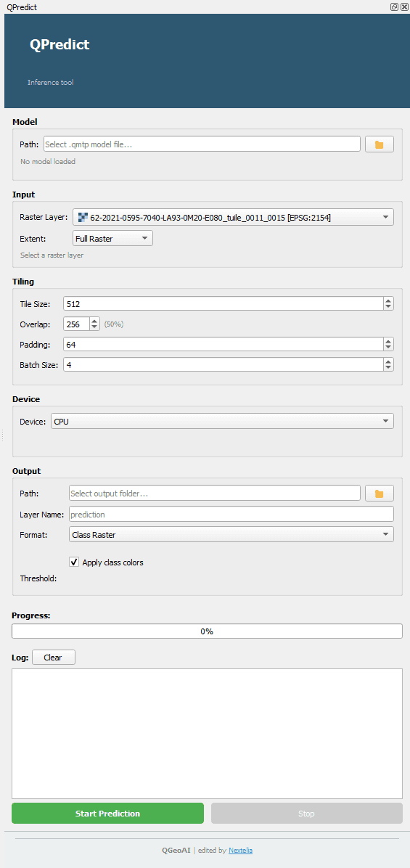Increase Padding with up arrow

[x=388, y=341]
